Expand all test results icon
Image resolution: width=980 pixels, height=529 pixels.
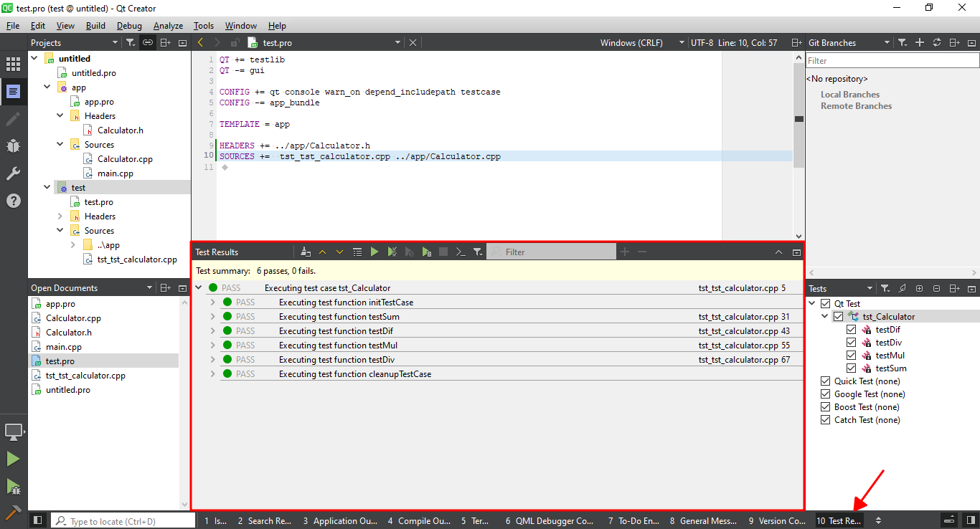(x=357, y=252)
